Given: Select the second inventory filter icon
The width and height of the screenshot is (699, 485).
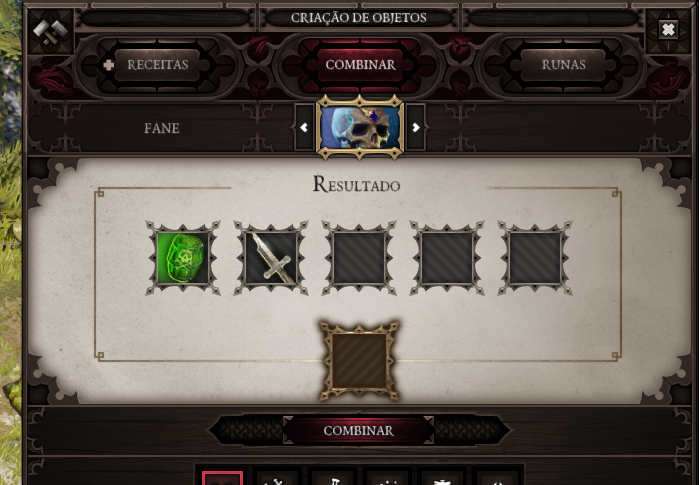Looking at the screenshot, I should coord(277,478).
